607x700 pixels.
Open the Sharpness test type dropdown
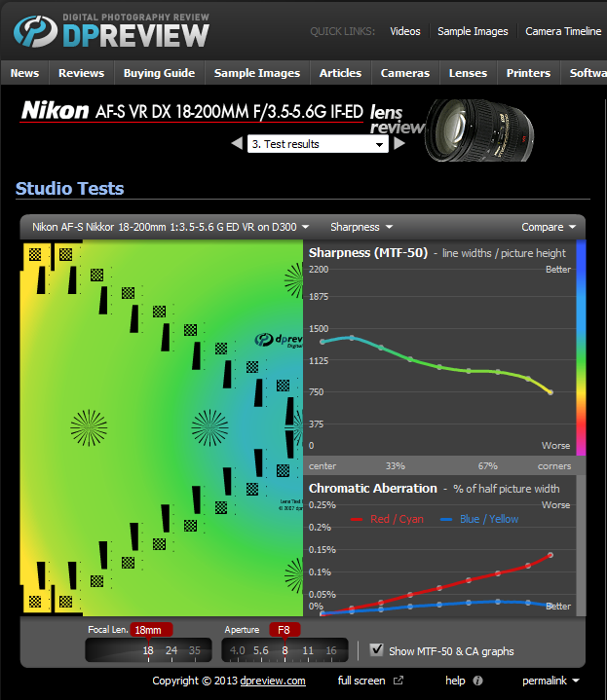[x=361, y=227]
